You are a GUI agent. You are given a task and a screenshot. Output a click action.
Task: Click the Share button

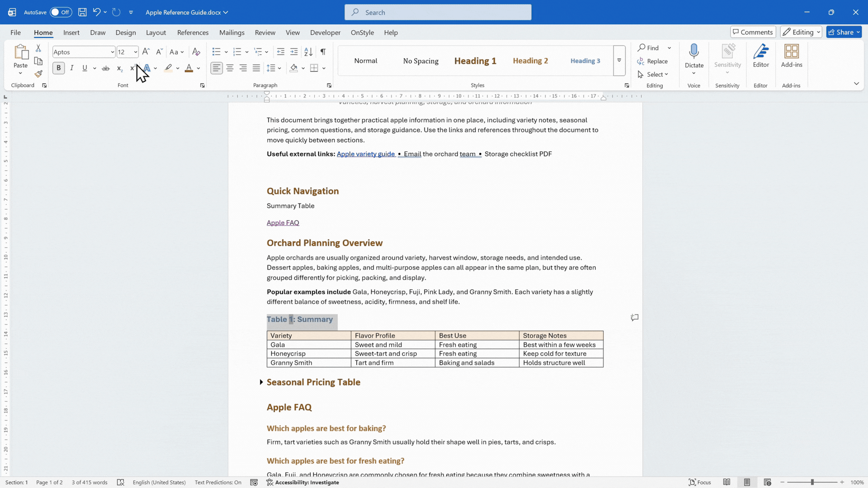click(844, 32)
